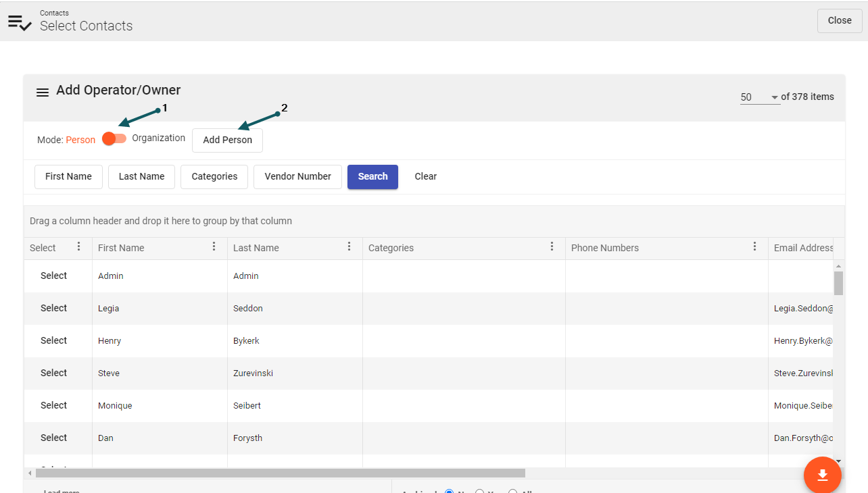The image size is (868, 493).
Task: Click the Add Person button
Action: [227, 140]
